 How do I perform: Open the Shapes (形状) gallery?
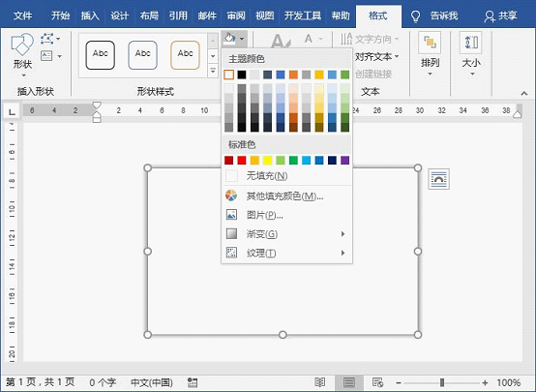click(x=22, y=55)
